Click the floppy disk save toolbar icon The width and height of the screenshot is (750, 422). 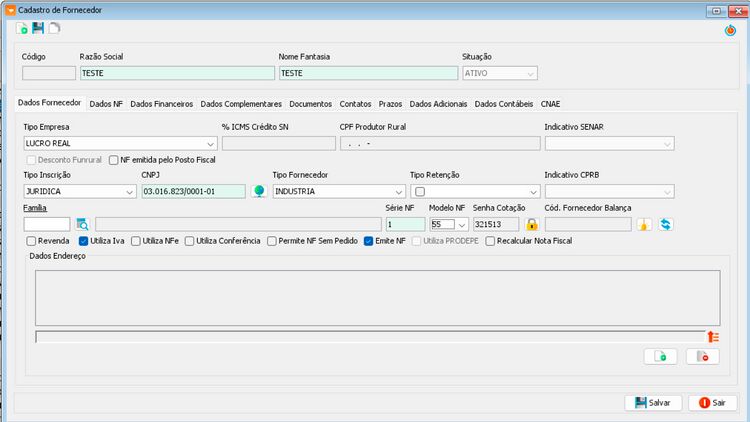(38, 28)
